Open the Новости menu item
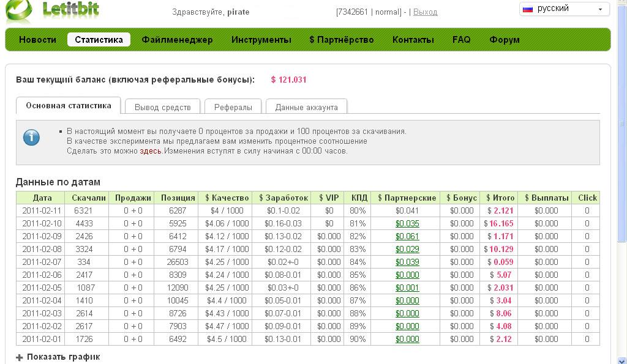This screenshot has width=627, height=364. tap(37, 40)
